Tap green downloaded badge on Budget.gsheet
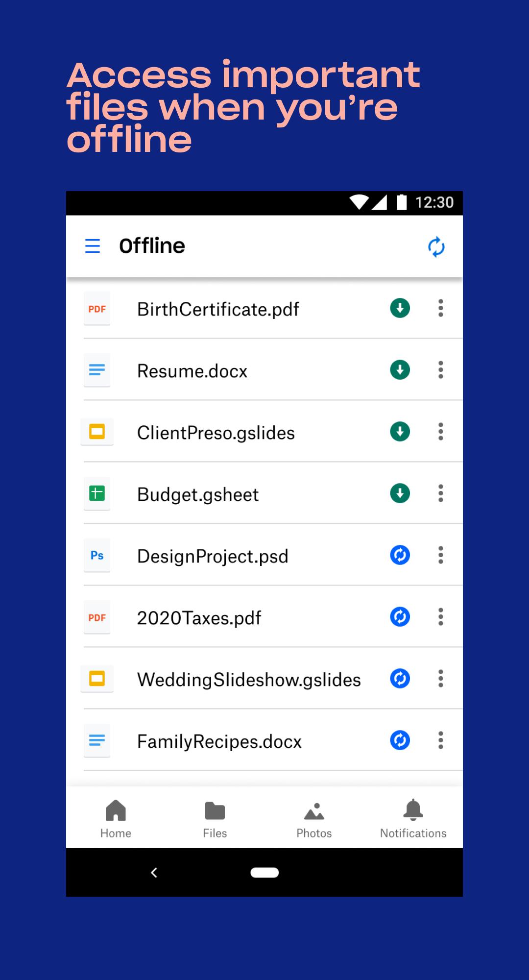The image size is (529, 980). 400,493
